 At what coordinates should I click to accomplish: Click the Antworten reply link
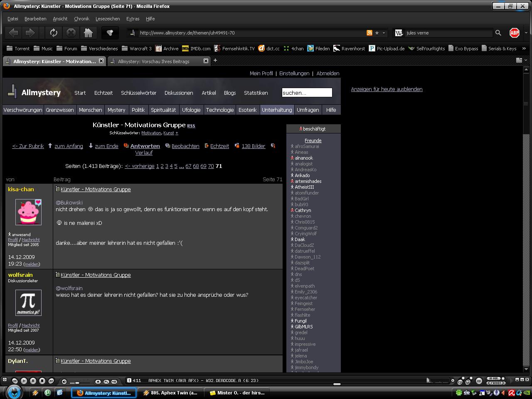[145, 146]
